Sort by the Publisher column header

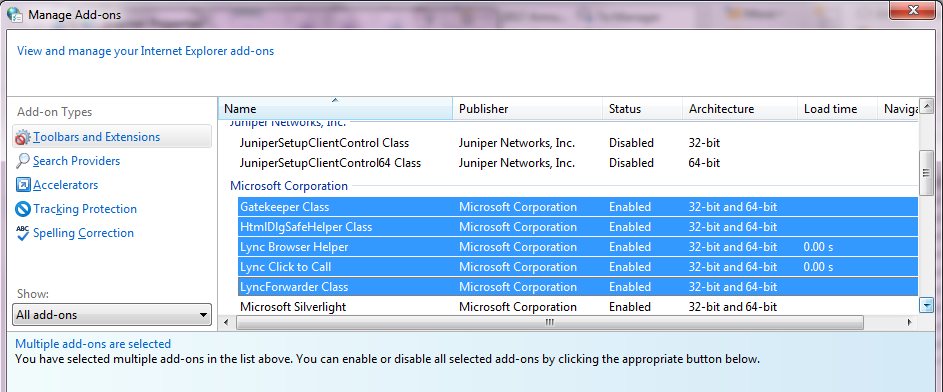coord(527,109)
